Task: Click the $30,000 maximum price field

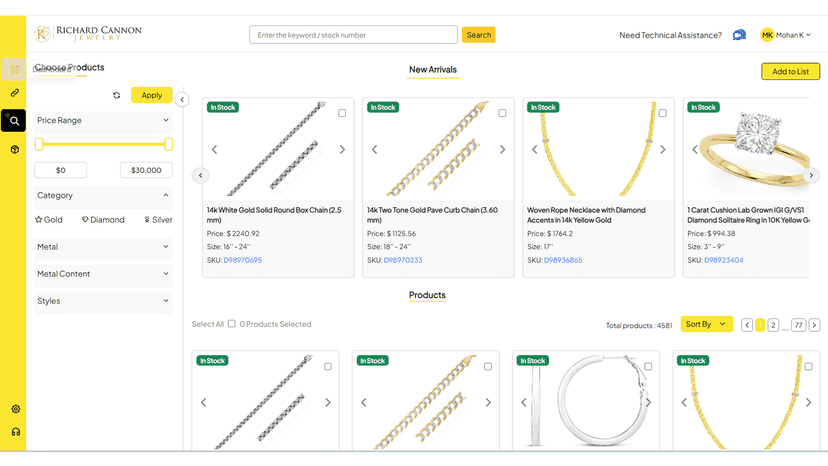Action: pos(146,170)
